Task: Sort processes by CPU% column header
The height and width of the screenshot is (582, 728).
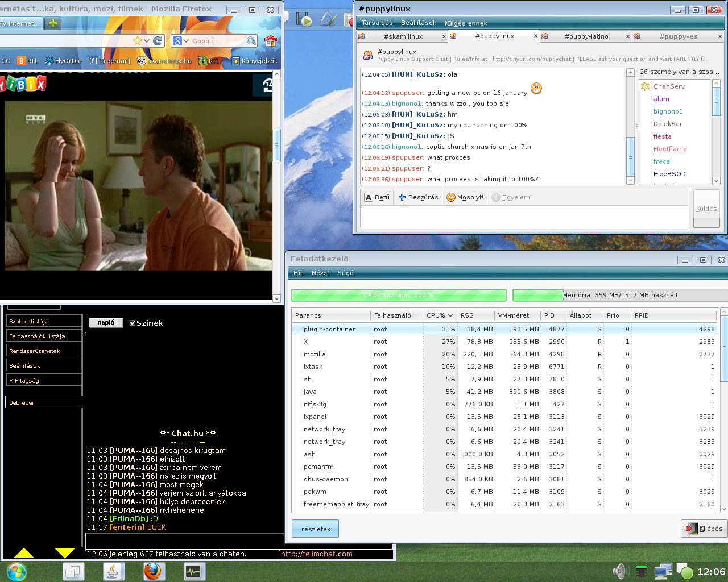Action: click(x=440, y=315)
